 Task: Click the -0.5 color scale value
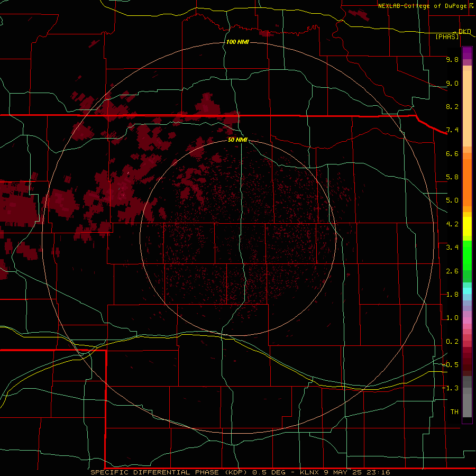click(x=451, y=364)
